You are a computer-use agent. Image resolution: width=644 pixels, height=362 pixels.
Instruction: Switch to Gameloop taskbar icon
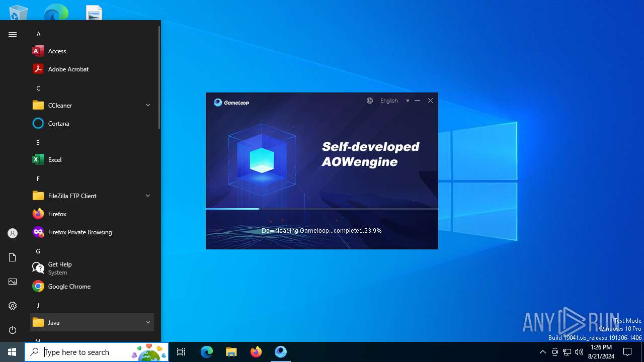pos(281,352)
